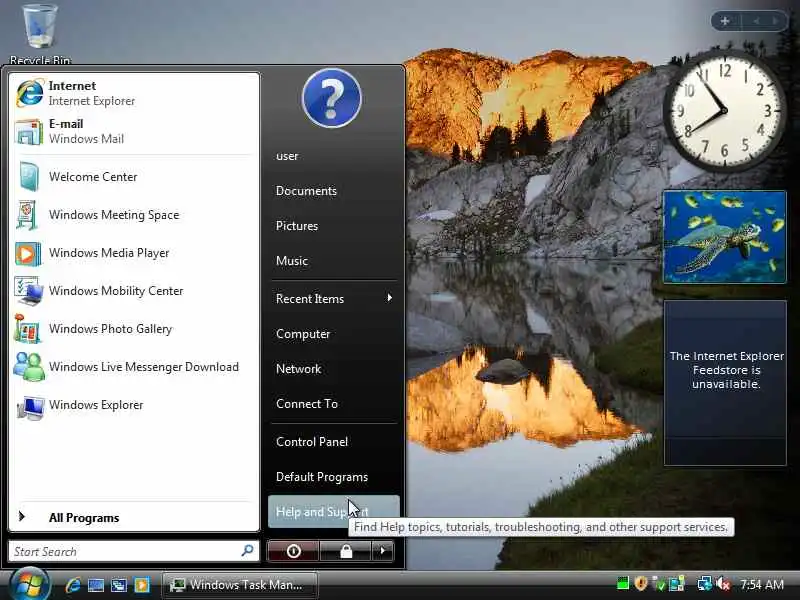Click the Start Search field
The image size is (800, 600).
click(x=134, y=551)
